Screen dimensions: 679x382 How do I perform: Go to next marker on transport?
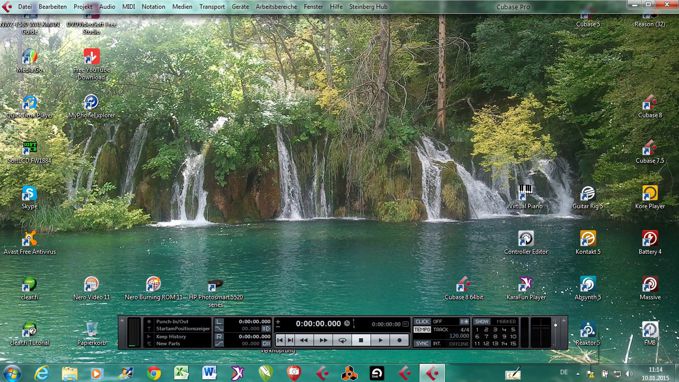pyautogui.click(x=291, y=340)
